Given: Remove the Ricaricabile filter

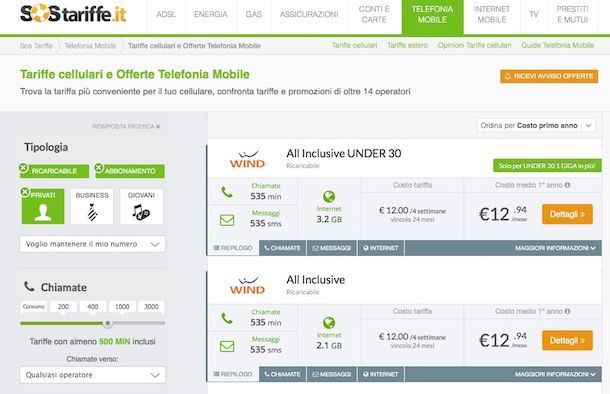Looking at the screenshot, I should [23, 168].
